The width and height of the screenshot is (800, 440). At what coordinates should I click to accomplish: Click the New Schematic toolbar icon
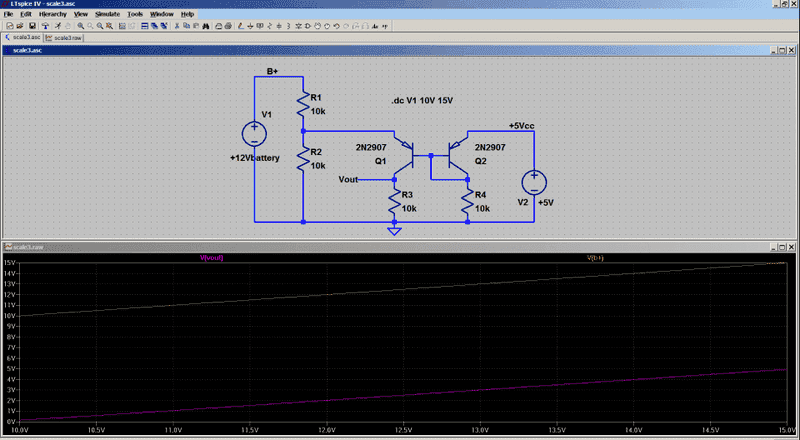coord(10,26)
